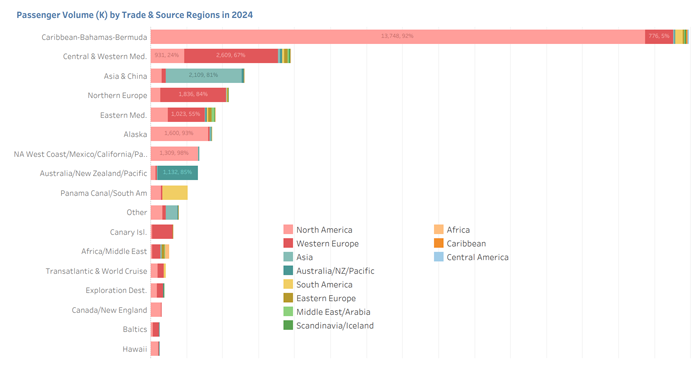Click the Asia legend color square

(x=288, y=257)
